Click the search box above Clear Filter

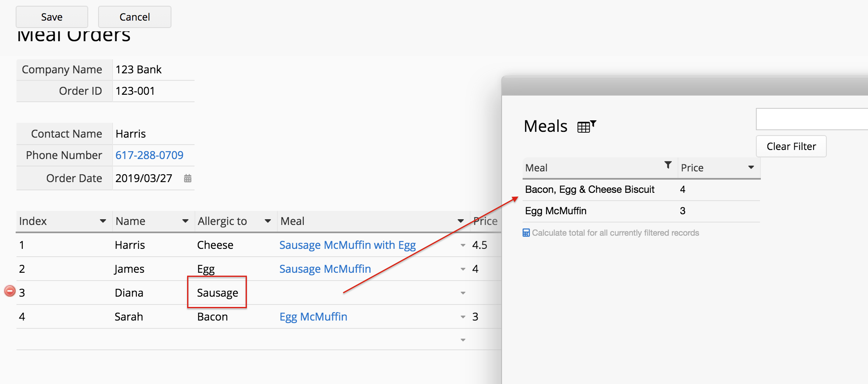click(x=812, y=119)
